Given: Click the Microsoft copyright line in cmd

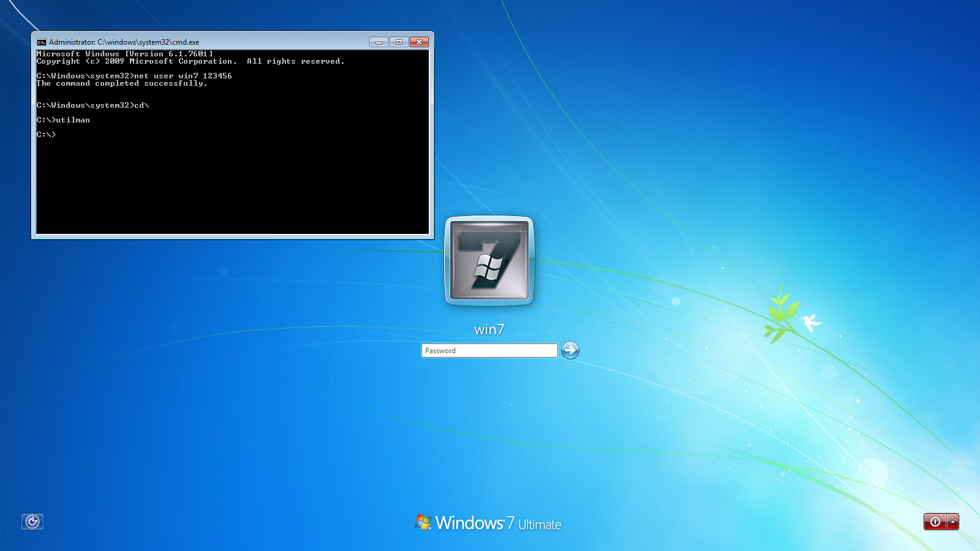Looking at the screenshot, I should coord(190,61).
